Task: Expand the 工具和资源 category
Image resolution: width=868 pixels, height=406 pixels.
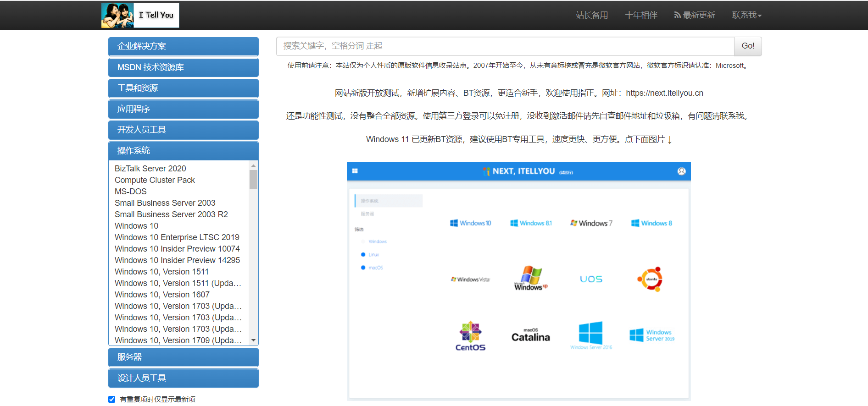Action: tap(184, 88)
